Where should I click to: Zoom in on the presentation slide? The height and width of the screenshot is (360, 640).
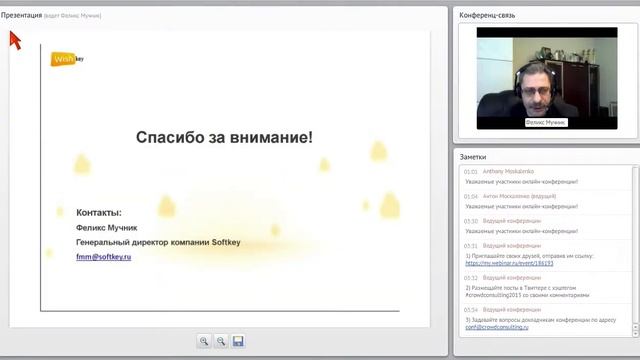(x=204, y=341)
